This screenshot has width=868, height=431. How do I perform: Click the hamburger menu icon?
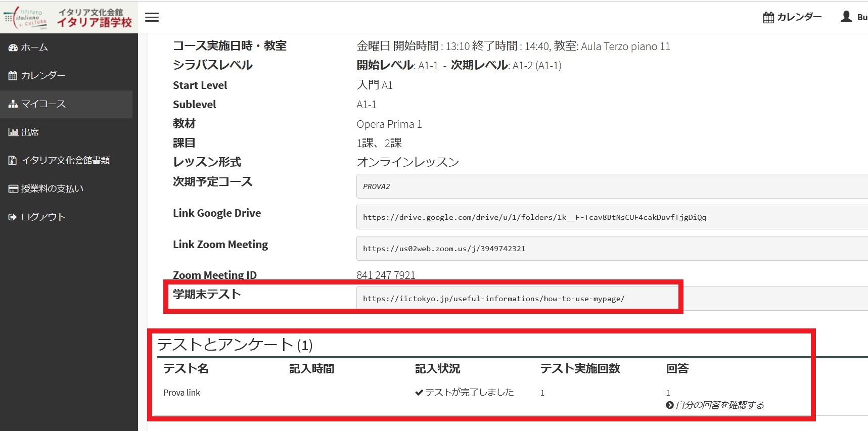152,17
